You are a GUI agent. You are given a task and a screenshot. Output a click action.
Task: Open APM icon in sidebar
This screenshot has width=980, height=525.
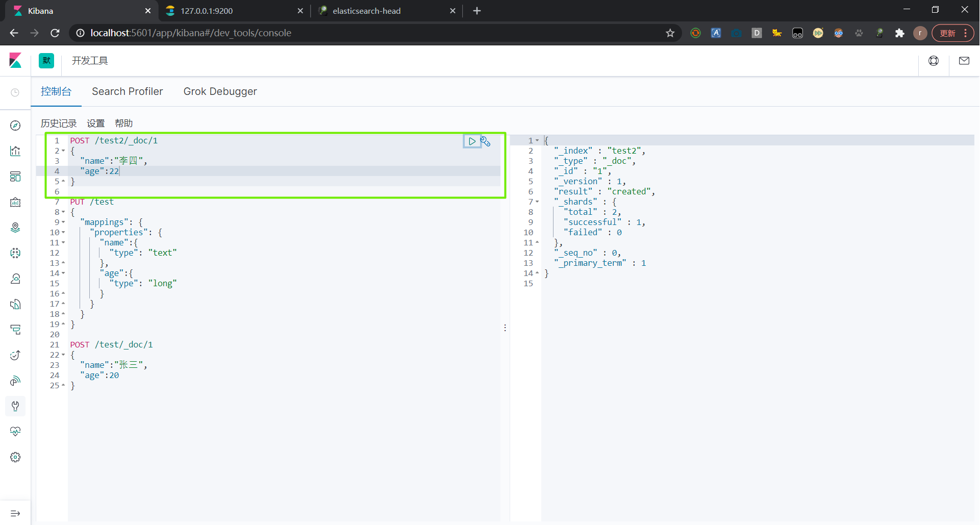(x=15, y=330)
